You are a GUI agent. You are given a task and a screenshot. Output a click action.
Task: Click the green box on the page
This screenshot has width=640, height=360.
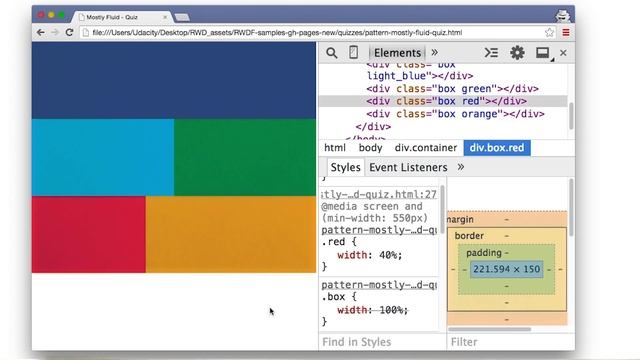pos(245,158)
